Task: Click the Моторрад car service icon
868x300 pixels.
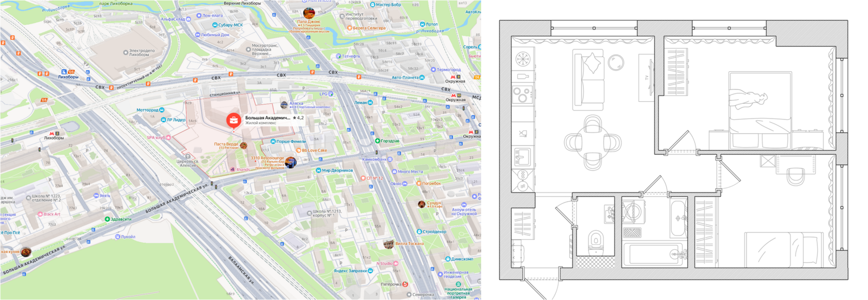Action: (x=162, y=110)
